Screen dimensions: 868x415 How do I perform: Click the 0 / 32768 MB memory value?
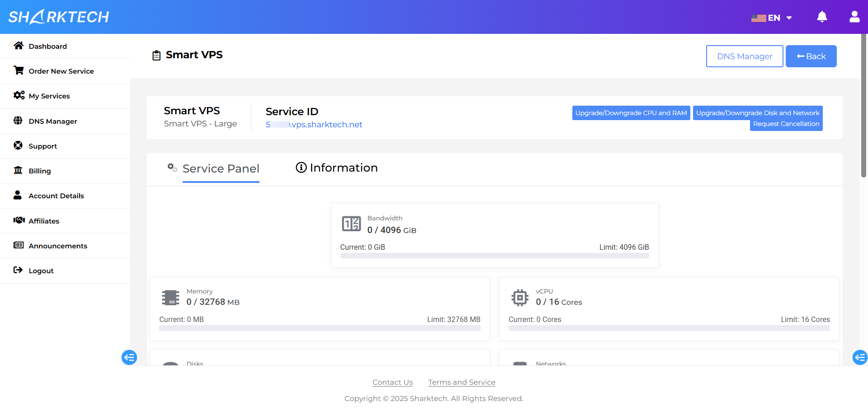tap(213, 302)
